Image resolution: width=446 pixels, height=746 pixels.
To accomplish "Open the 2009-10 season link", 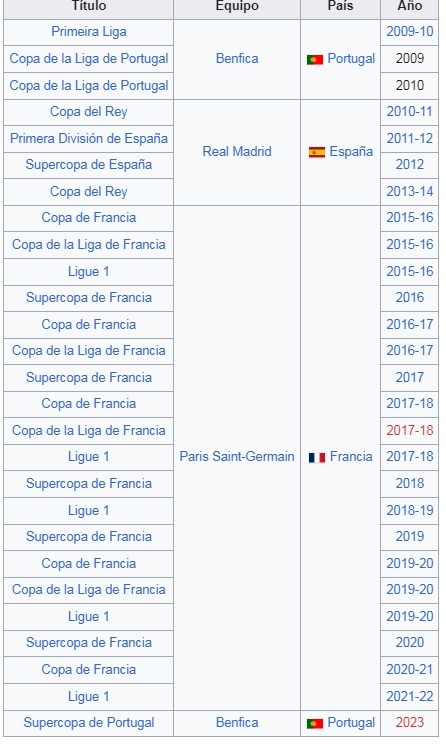I will [x=410, y=32].
